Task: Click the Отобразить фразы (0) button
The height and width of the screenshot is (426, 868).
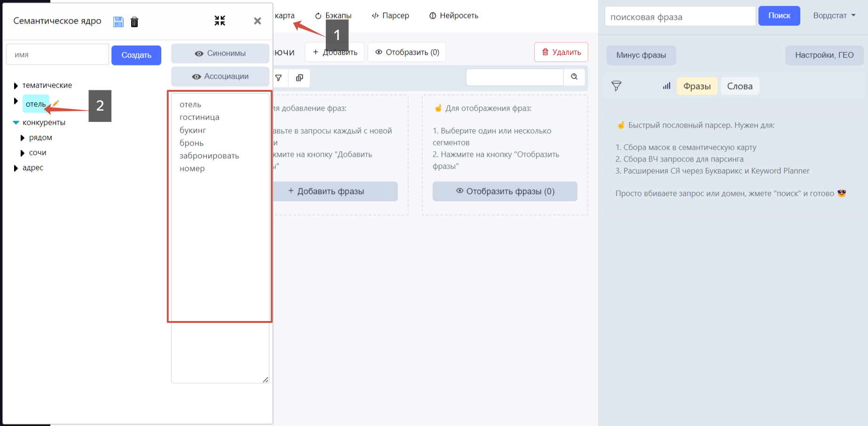Action: click(505, 191)
